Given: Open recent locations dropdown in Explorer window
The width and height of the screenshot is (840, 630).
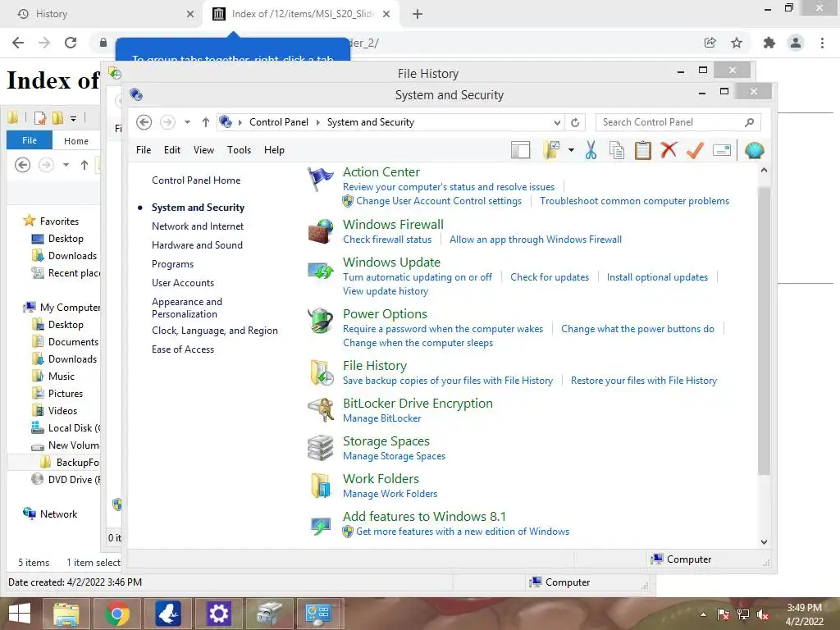Looking at the screenshot, I should [x=66, y=165].
